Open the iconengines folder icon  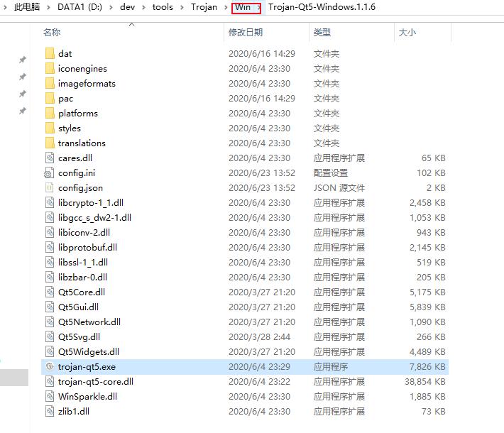coord(50,68)
